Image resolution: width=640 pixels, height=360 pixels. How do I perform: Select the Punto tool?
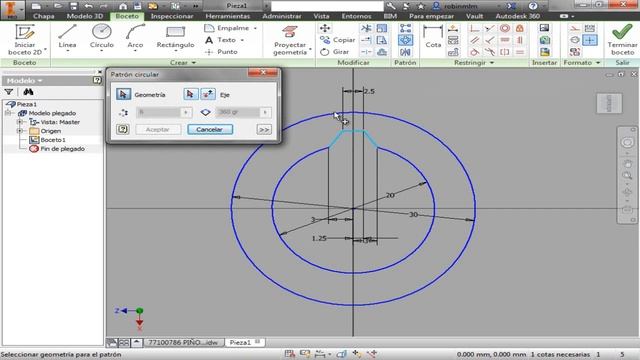pyautogui.click(x=221, y=52)
